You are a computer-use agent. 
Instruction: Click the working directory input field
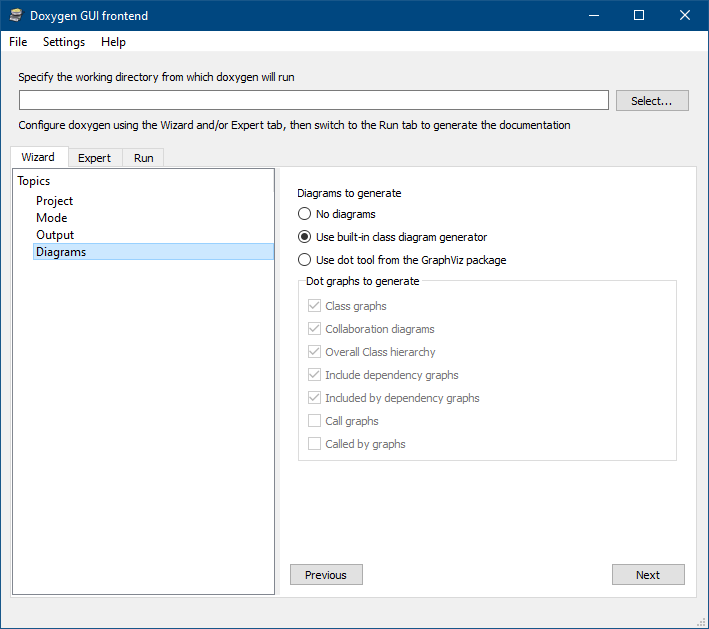coord(313,100)
